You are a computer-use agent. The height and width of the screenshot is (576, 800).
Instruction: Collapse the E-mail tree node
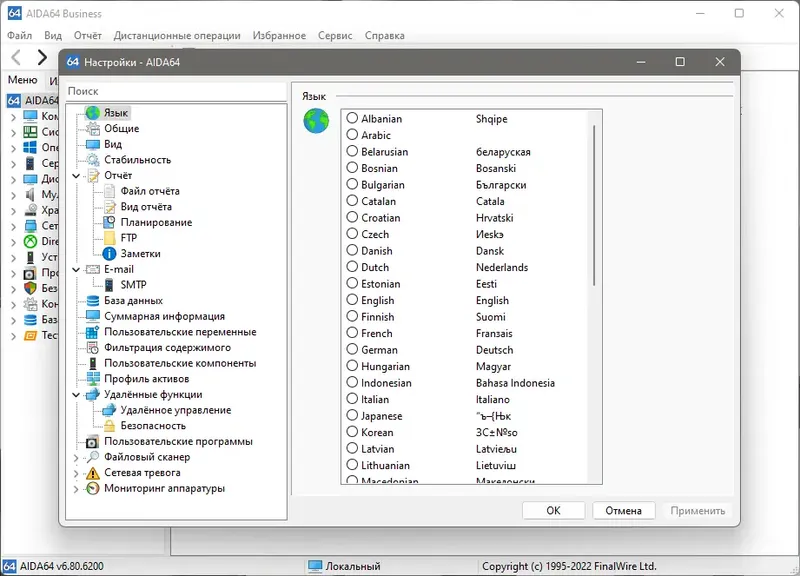pos(76,269)
